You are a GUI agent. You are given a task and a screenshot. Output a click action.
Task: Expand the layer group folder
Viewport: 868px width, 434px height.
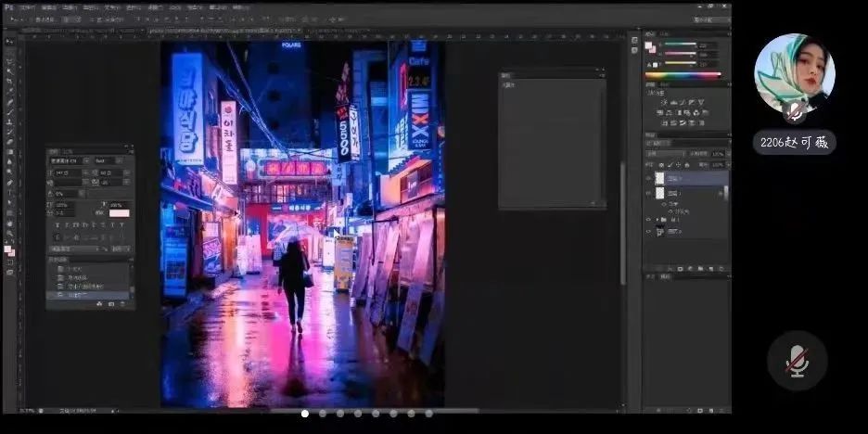(657, 220)
